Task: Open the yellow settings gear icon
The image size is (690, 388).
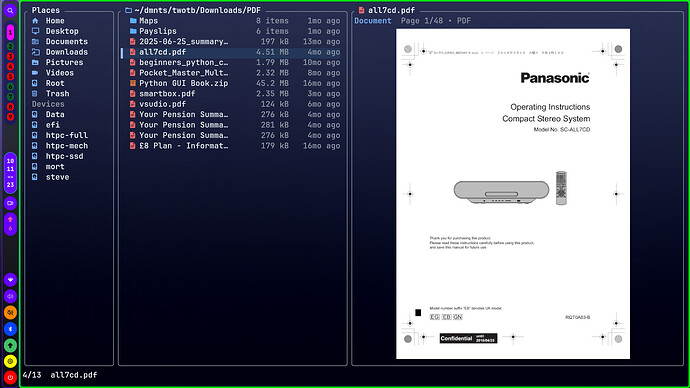Action: 10,361
